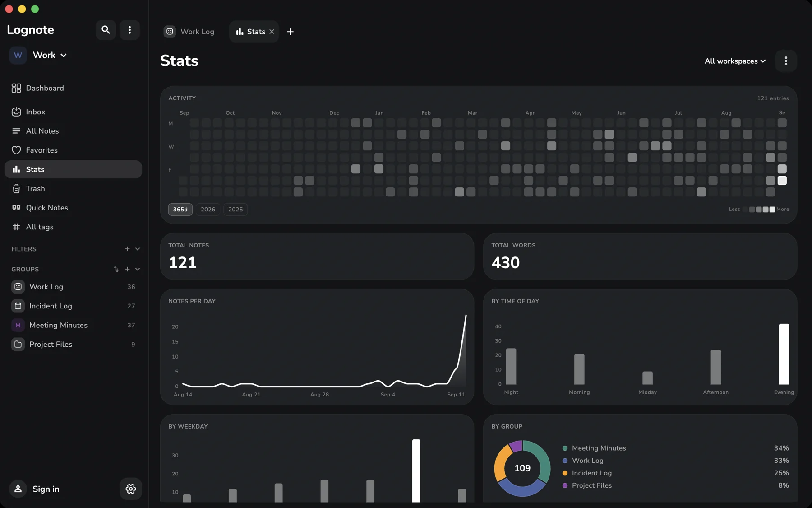Switch activity view to 2026

pos(208,210)
